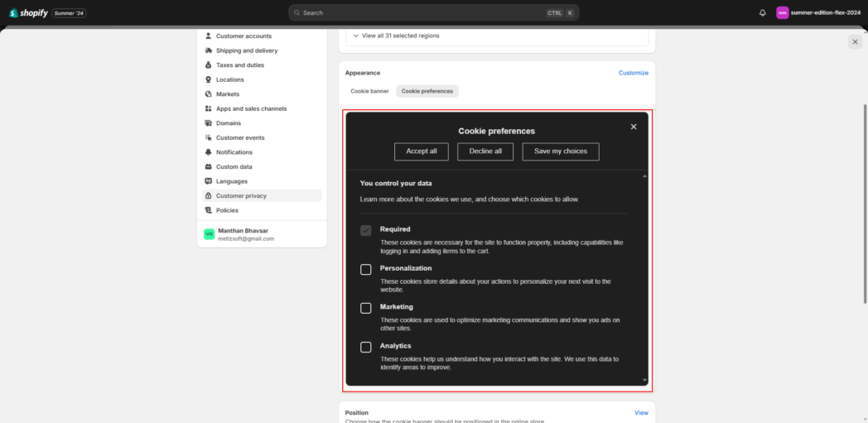This screenshot has height=423, width=868.
Task: Click the You control your data heading
Action: 396,183
